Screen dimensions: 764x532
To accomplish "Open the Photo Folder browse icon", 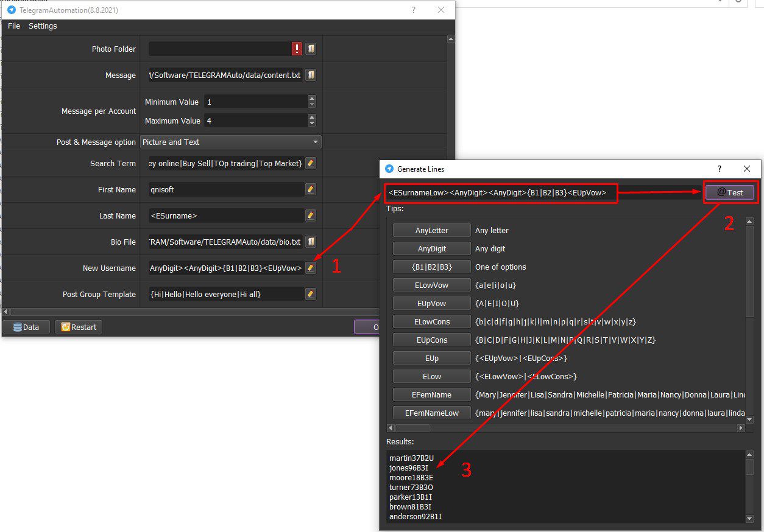I will (311, 49).
